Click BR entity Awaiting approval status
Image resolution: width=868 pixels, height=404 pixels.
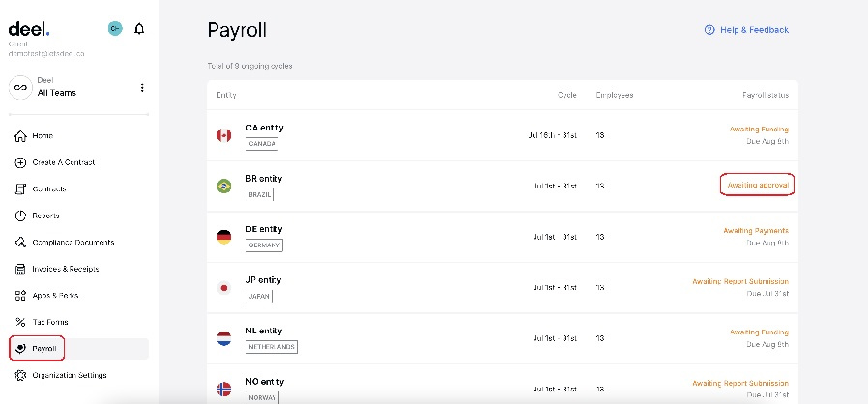[x=757, y=185]
